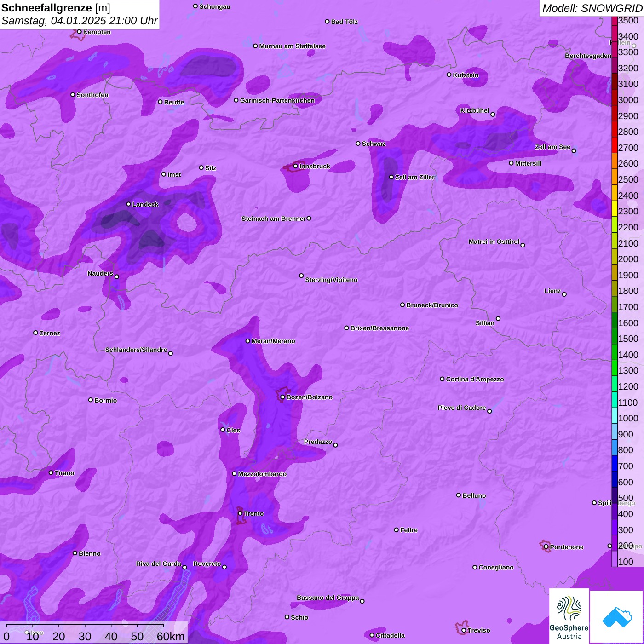Select the "Matrei in Osttirol" label
The height and width of the screenshot is (644, 644).
click(494, 241)
